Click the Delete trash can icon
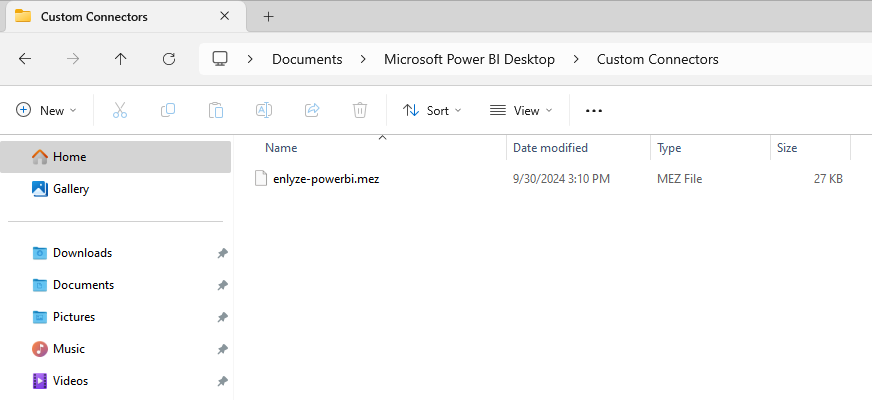The width and height of the screenshot is (872, 400). click(x=360, y=111)
